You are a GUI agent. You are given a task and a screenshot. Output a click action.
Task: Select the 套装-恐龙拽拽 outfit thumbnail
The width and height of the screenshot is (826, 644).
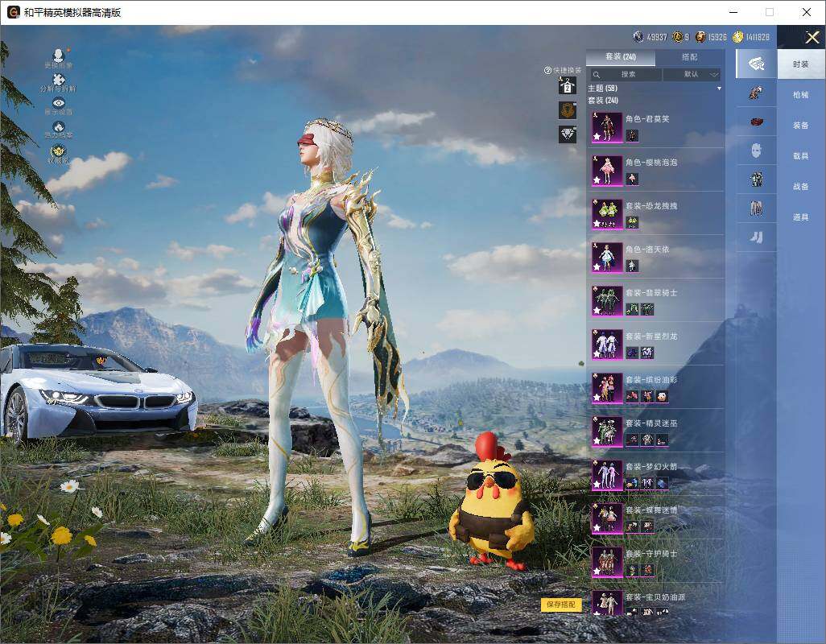tap(607, 214)
